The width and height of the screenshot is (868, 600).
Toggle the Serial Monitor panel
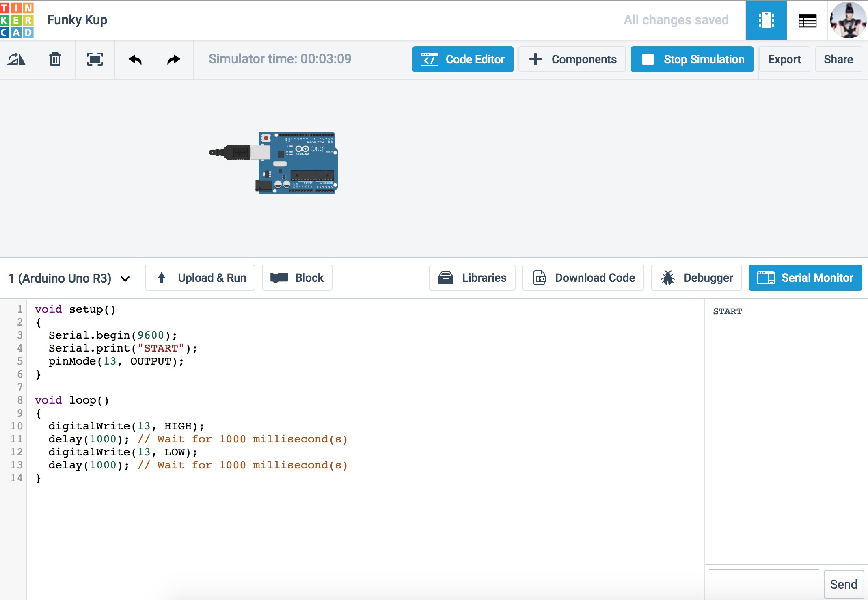805,278
